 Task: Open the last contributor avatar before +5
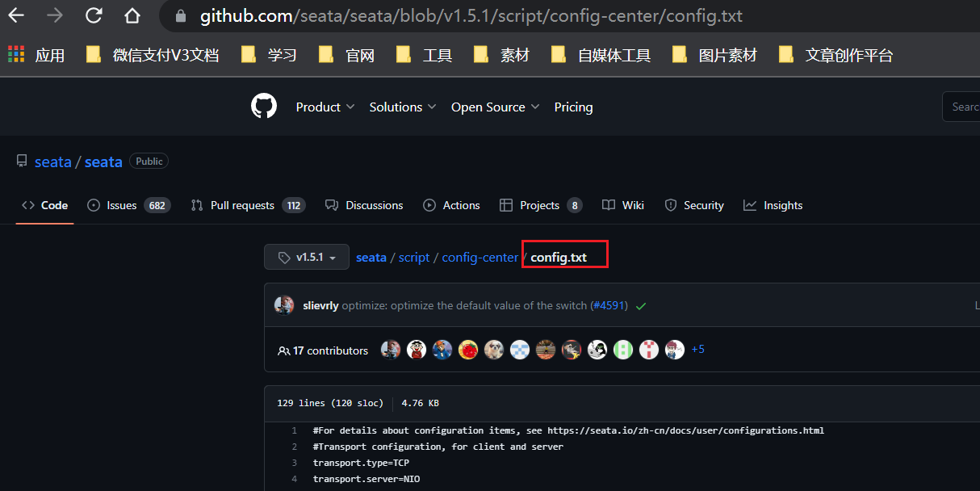[675, 350]
